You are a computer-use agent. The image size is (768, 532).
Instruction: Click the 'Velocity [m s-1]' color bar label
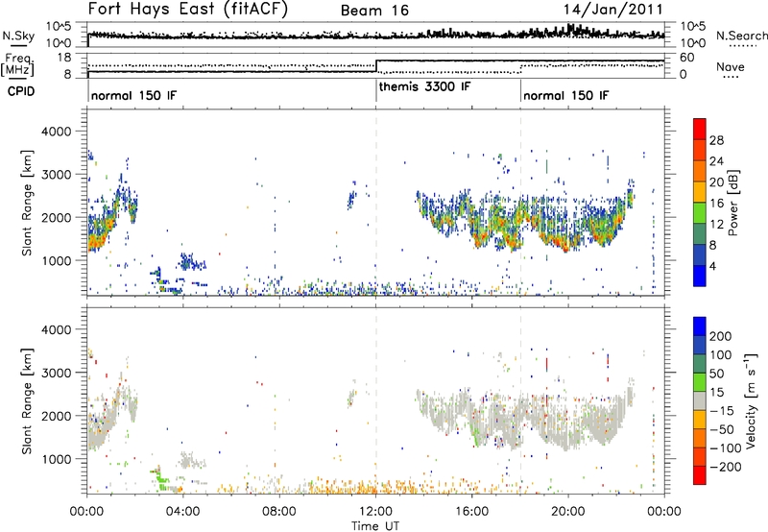tap(751, 400)
